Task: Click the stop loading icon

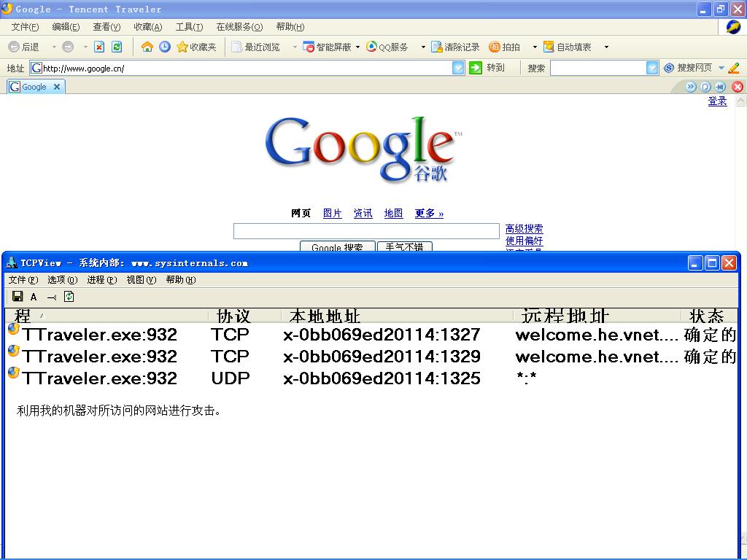Action: (x=99, y=47)
